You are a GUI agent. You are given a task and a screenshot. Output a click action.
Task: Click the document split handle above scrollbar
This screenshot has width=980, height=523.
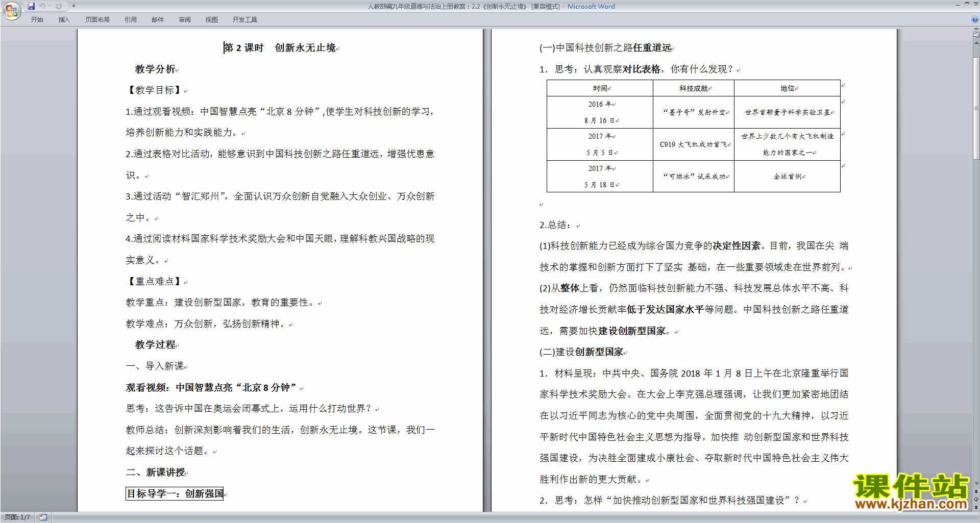976,30
